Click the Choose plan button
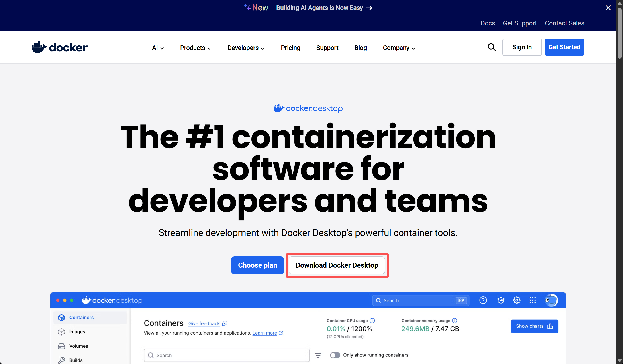 point(257,265)
